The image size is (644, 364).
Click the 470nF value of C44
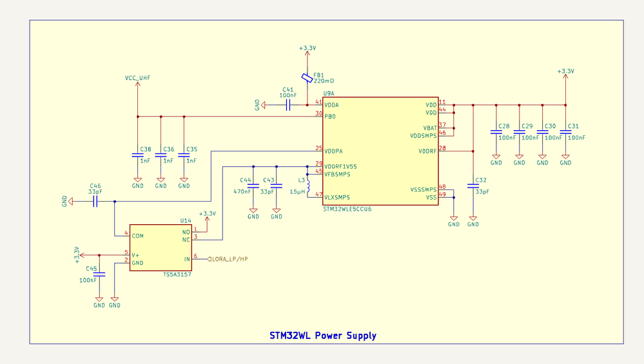[242, 191]
